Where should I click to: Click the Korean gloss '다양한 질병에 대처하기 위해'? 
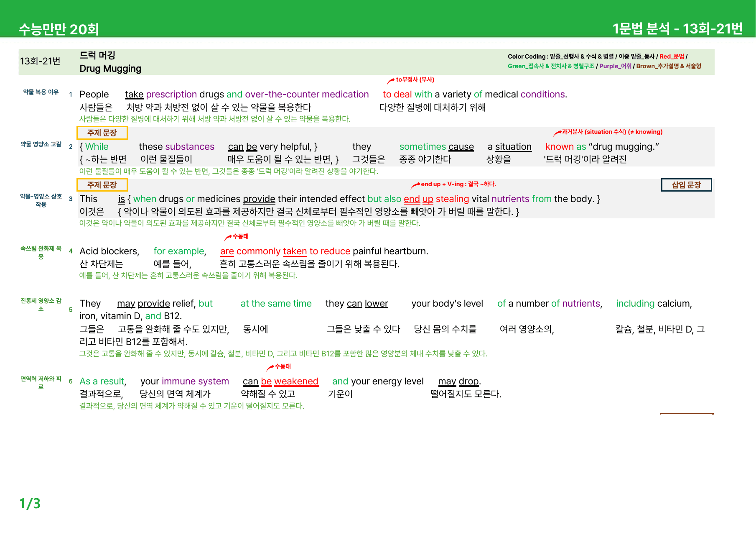coord(432,108)
